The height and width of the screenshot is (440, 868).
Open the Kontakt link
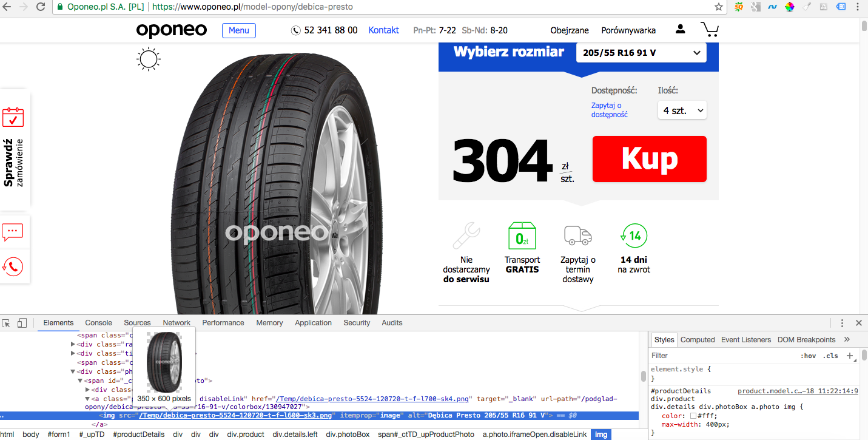point(384,30)
